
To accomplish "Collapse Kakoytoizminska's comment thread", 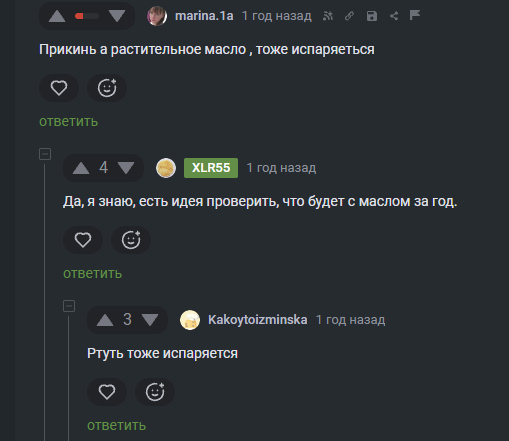I will click(69, 306).
